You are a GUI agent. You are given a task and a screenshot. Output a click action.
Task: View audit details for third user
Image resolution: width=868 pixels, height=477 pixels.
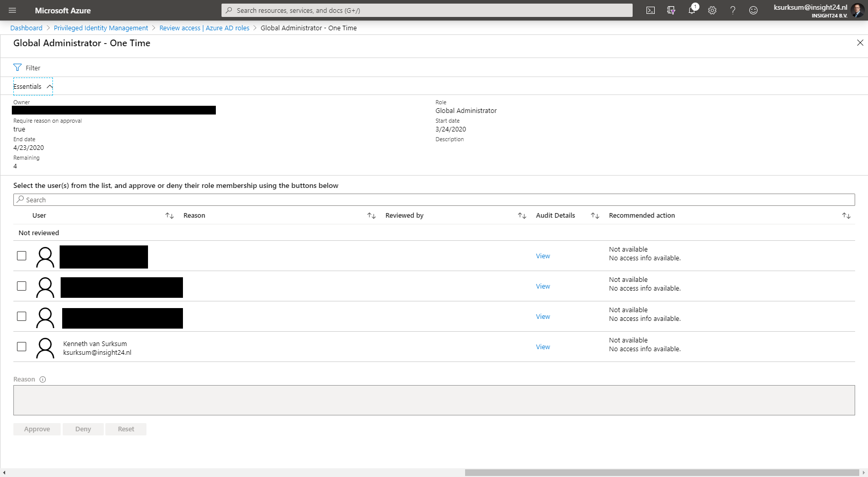[543, 317]
